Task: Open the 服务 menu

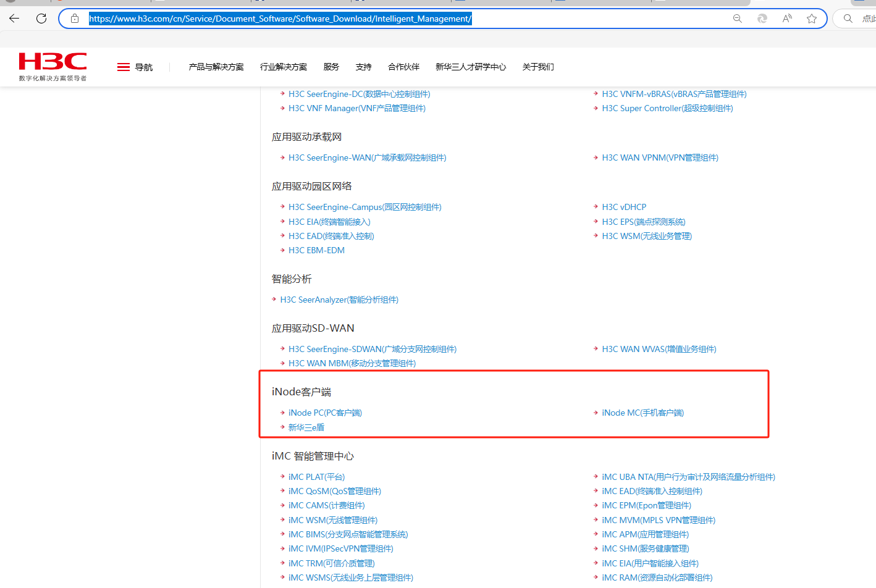Action: (331, 67)
